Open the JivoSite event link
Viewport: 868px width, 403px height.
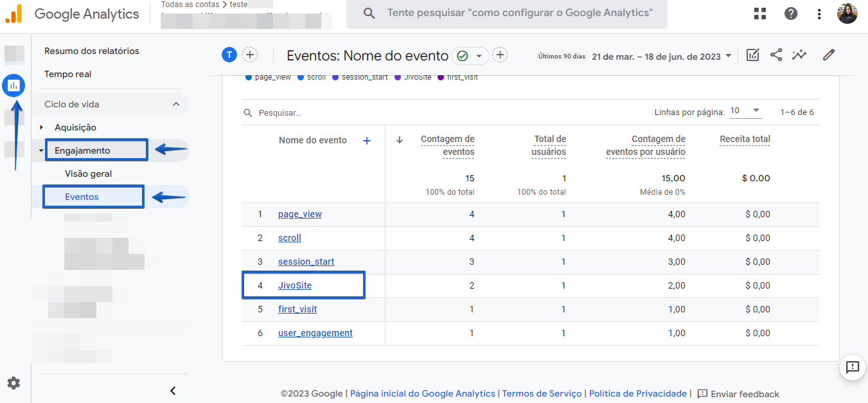[295, 285]
